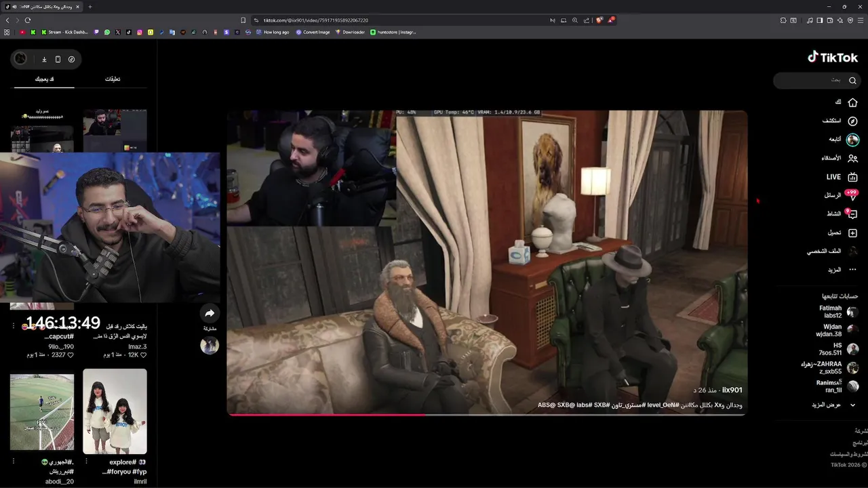The image size is (868, 488).
Task: Open the Snapchat bookmark icon
Action: (x=150, y=32)
